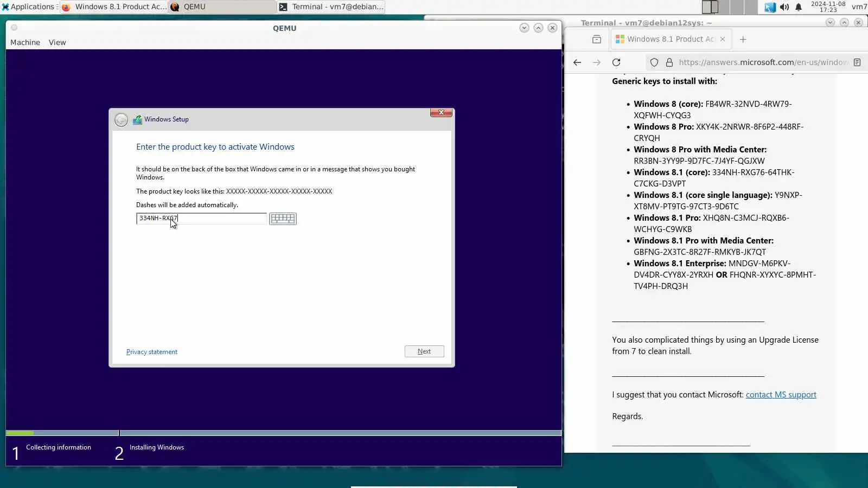Open the vm7 user menu
This screenshot has width=868, height=488.
point(859,7)
